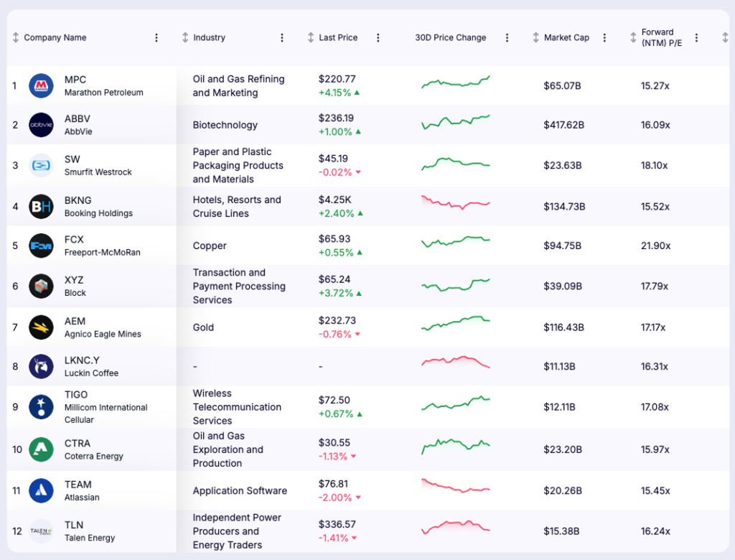Open the Industry column options menu
735x560 pixels.
coord(282,37)
